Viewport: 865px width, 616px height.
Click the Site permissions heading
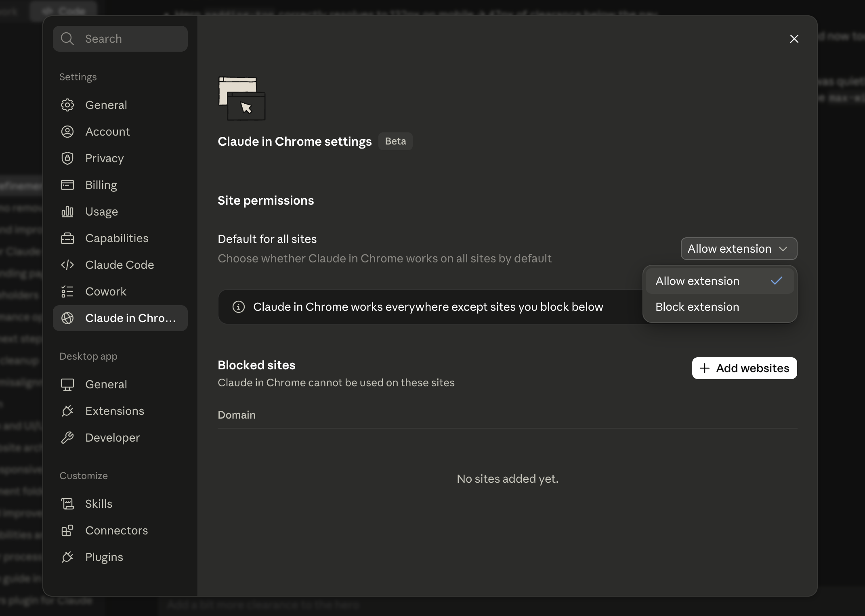coord(266,201)
